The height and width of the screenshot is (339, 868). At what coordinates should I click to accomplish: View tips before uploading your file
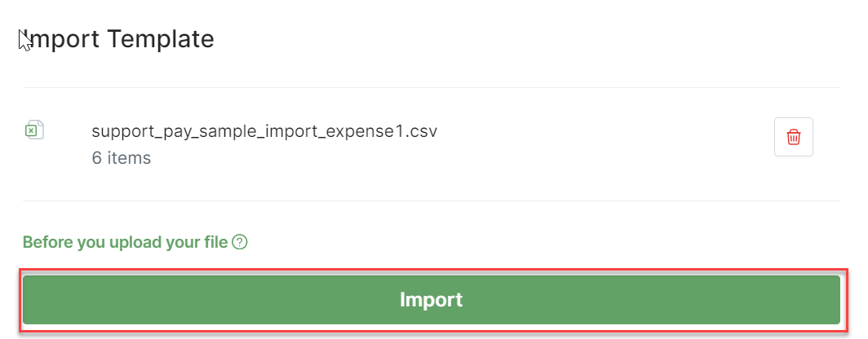[125, 242]
